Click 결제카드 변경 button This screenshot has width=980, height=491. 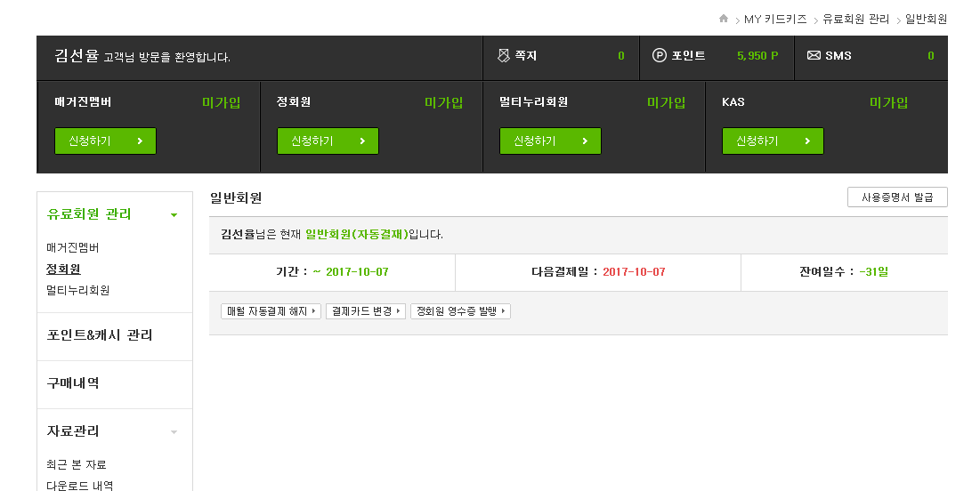pos(366,311)
